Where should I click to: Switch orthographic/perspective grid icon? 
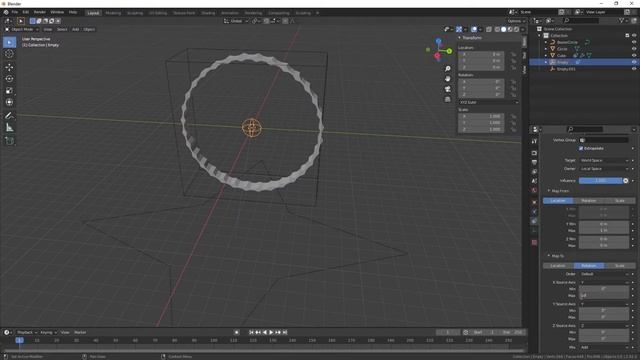(447, 99)
